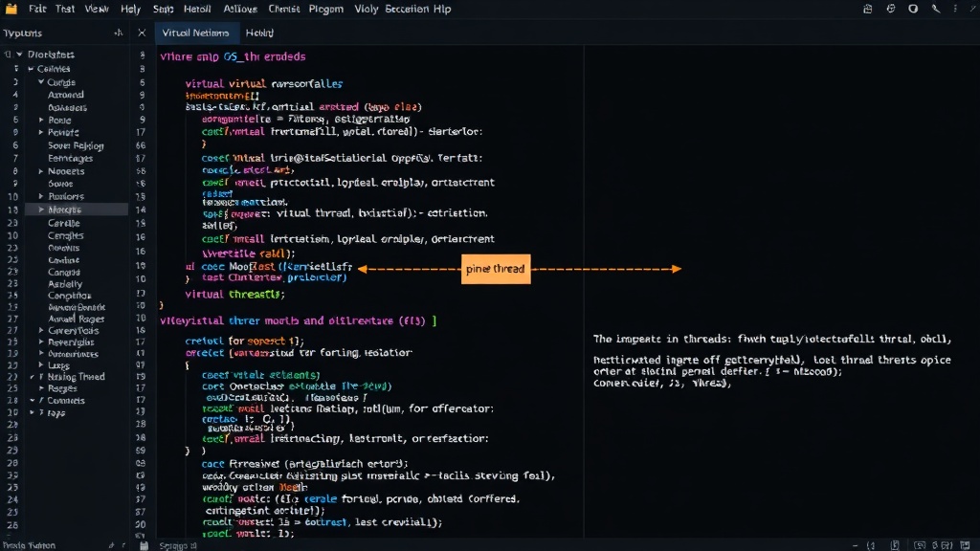Screen dimensions: 980x551
Task: Close the sidebar panel with the X
Action: tap(142, 33)
